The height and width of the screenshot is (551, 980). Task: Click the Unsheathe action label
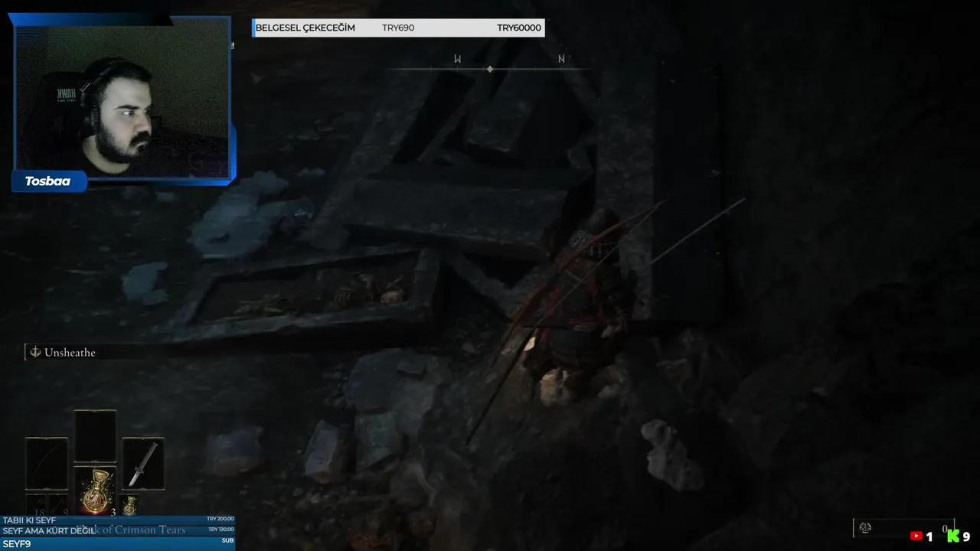[70, 352]
